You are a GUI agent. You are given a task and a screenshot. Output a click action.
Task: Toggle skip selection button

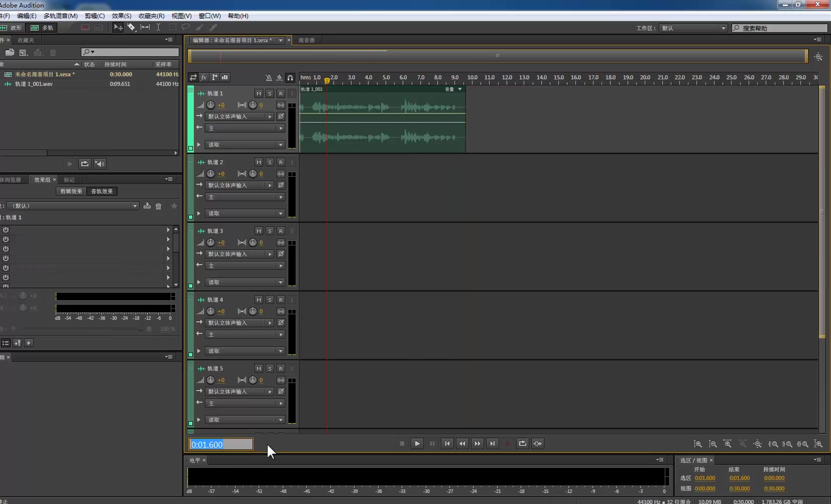pyautogui.click(x=538, y=443)
